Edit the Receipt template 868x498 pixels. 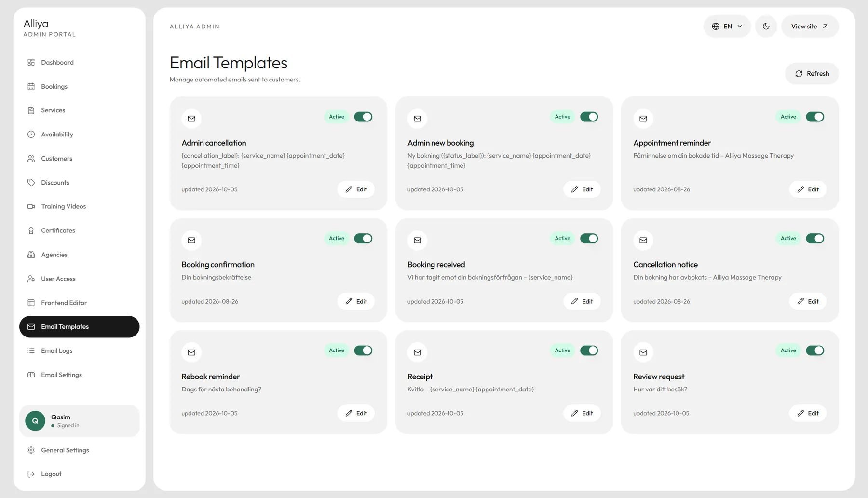(x=582, y=413)
